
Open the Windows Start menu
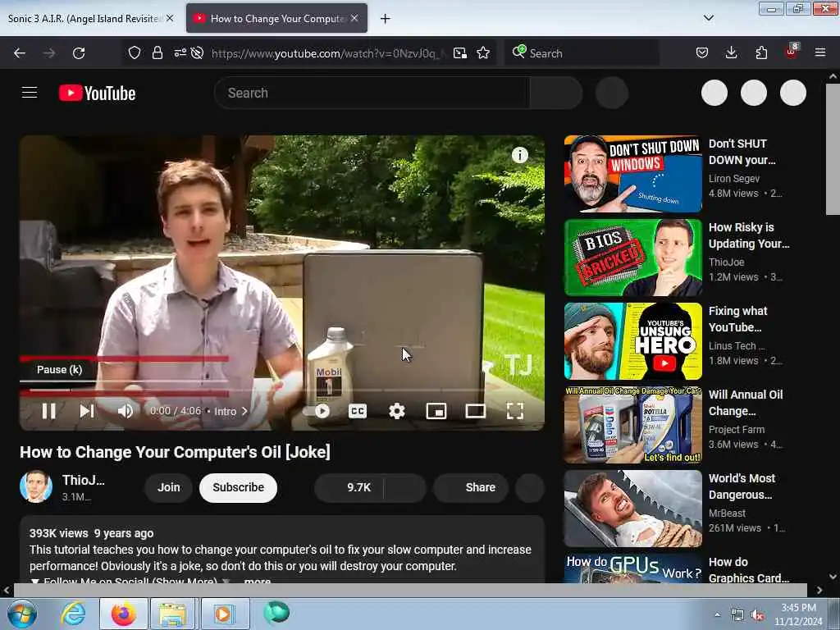21,614
